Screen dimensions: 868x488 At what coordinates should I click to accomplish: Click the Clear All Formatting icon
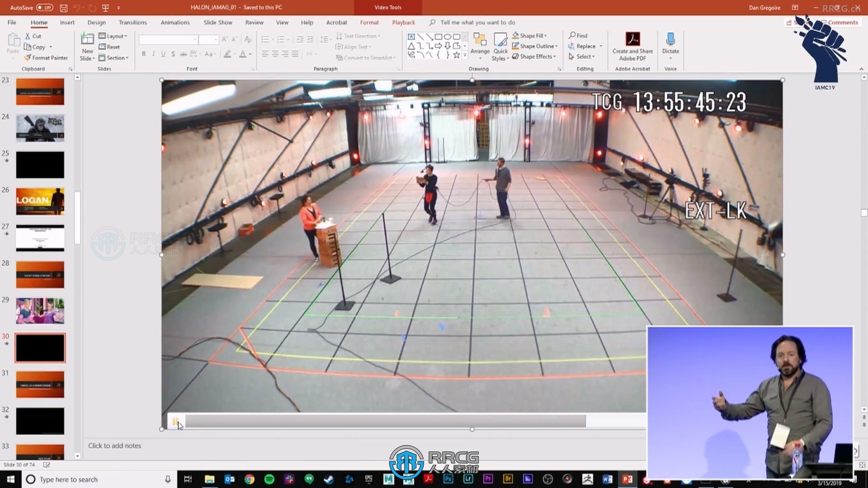click(248, 40)
